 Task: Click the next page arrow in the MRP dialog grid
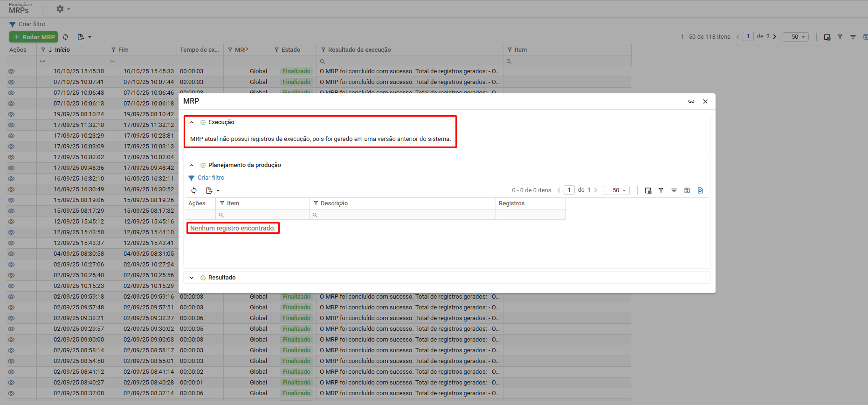(596, 190)
